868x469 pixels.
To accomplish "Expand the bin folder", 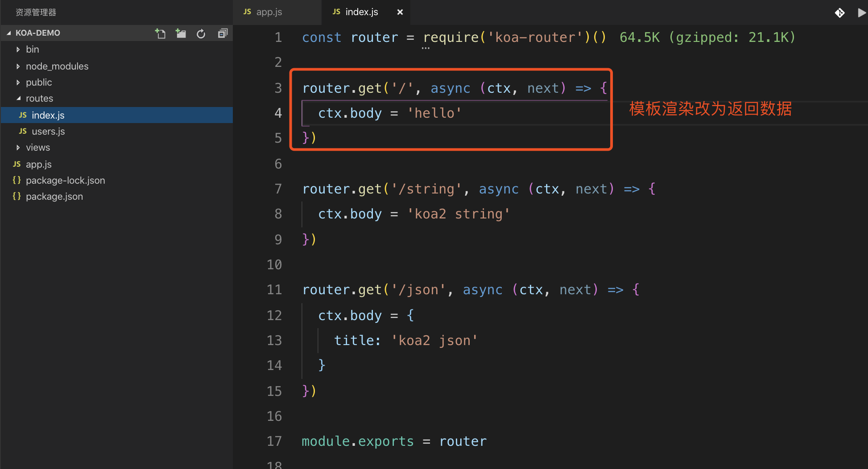I will pos(32,49).
